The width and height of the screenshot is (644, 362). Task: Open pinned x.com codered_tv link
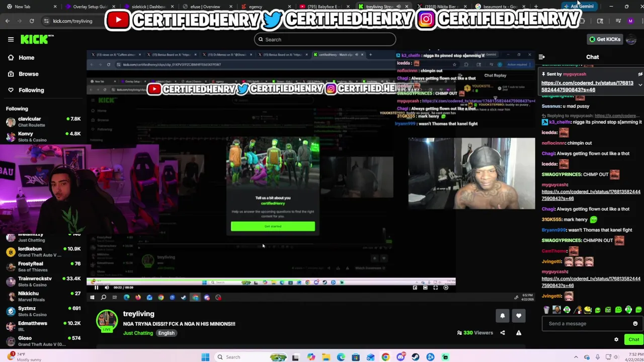(x=587, y=86)
